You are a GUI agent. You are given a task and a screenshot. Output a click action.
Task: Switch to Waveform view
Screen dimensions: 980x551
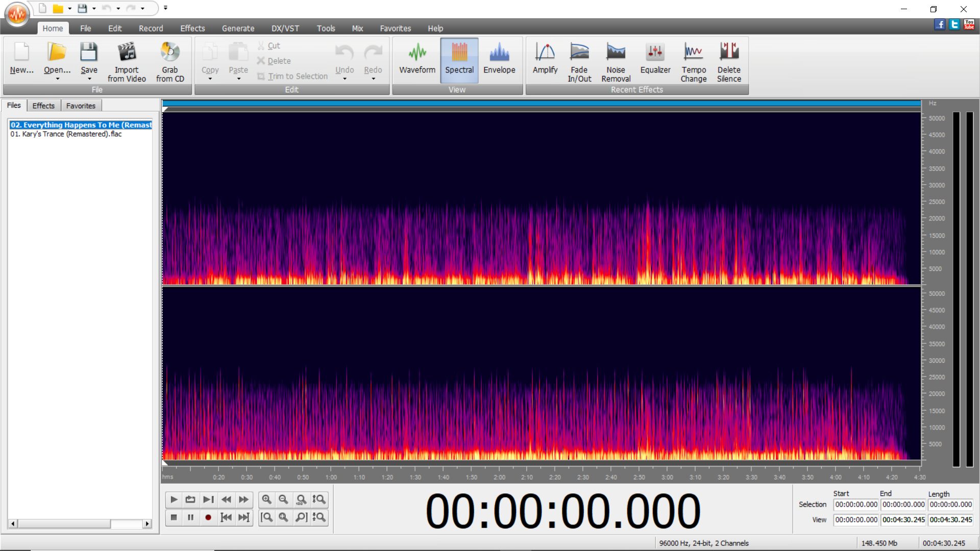417,60
